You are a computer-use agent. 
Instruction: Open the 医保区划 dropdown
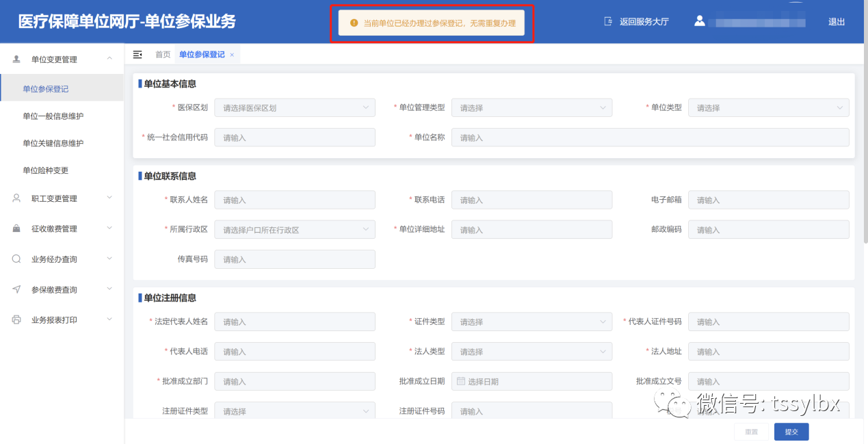[x=295, y=107]
